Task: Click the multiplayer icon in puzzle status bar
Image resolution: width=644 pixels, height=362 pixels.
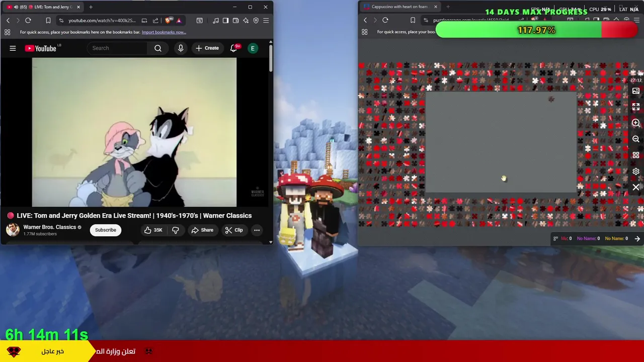Action: coord(555,239)
